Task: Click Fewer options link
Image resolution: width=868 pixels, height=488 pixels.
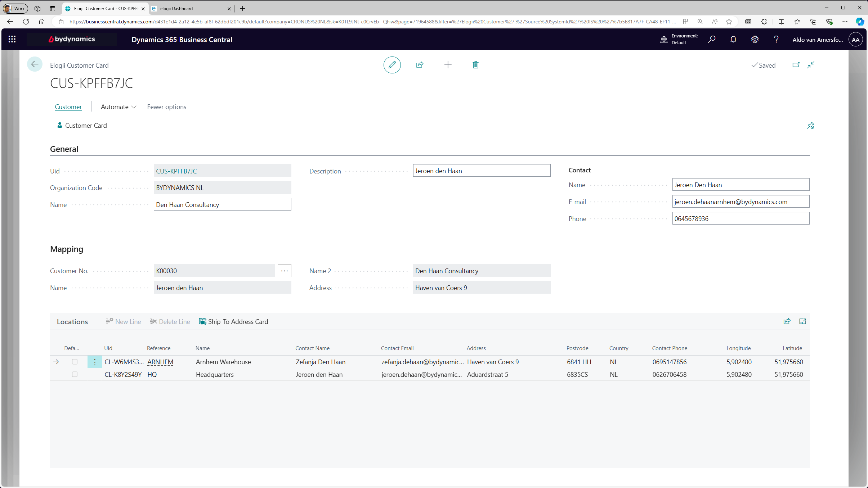Action: (166, 107)
